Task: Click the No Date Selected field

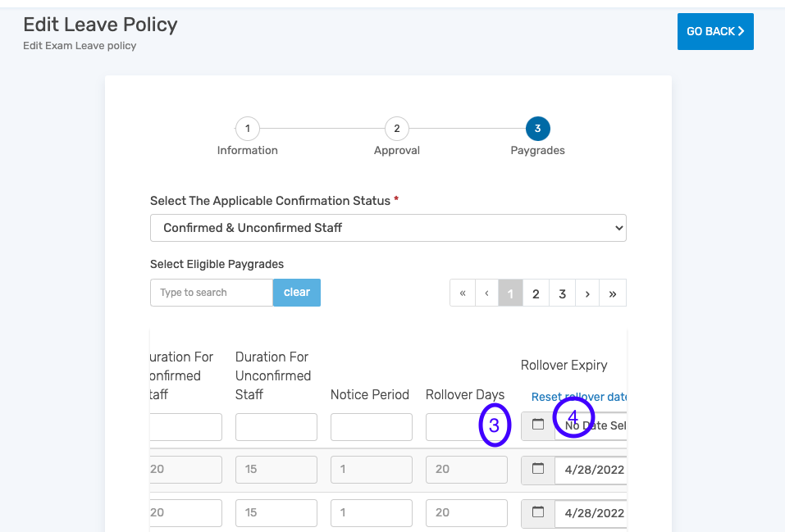Action: (591, 426)
